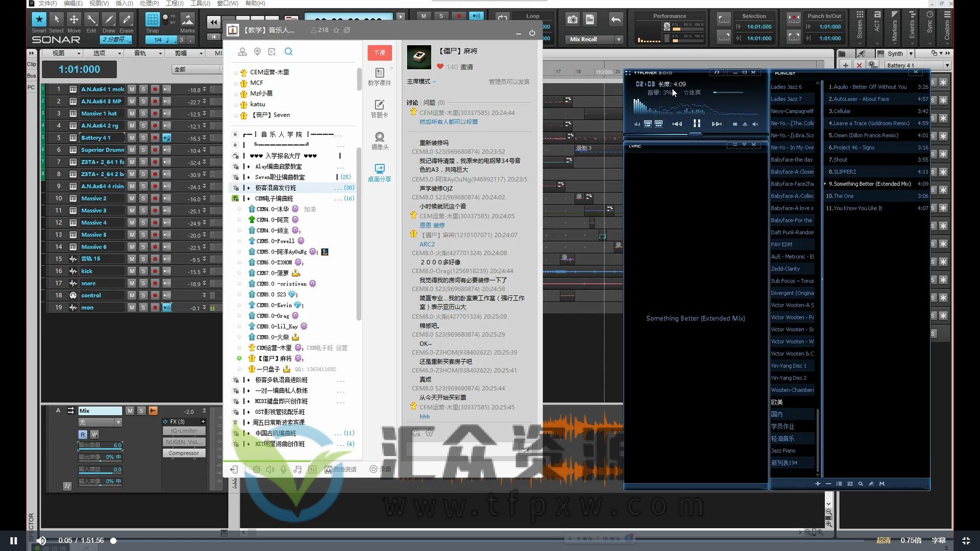980x551 pixels.
Task: Pause TTPlayer playback
Action: (697, 123)
